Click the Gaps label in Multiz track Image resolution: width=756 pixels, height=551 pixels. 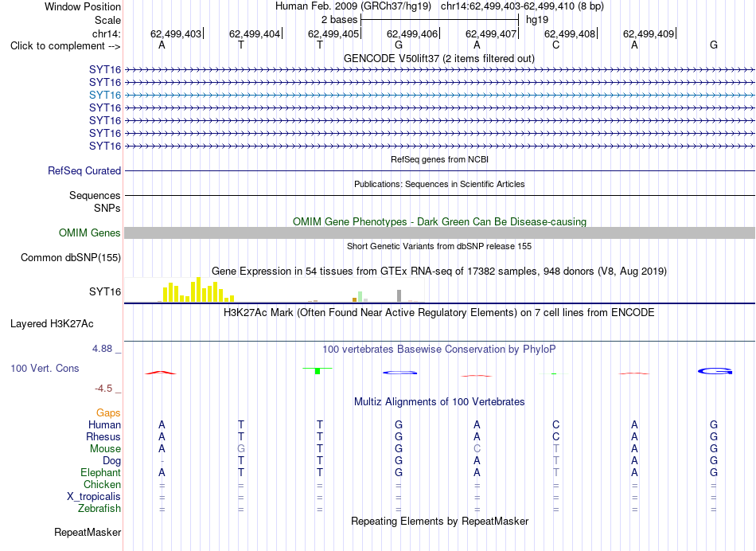108,412
